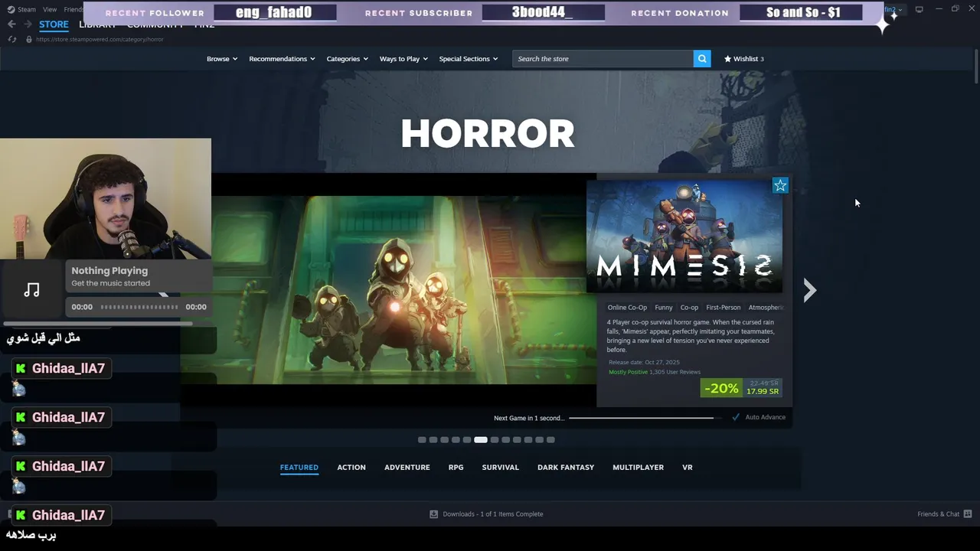Focus the Search the store field
980x551 pixels.
point(603,59)
